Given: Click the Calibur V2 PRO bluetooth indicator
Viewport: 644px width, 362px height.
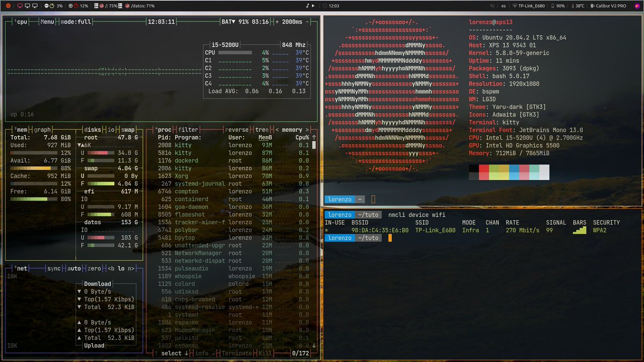Looking at the screenshot, I should pyautogui.click(x=608, y=6).
